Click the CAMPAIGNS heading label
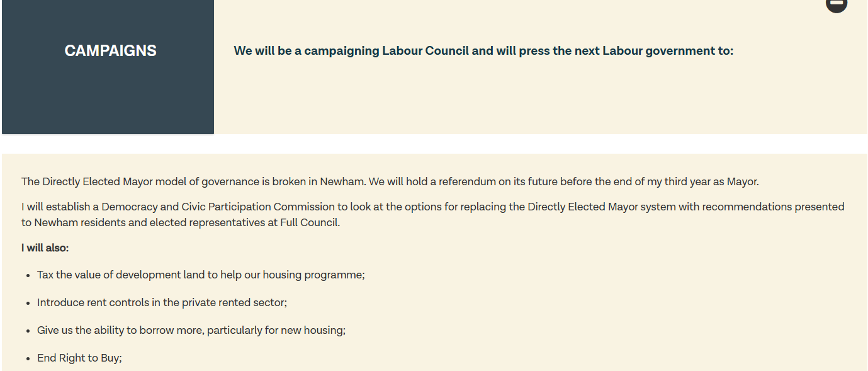This screenshot has width=868, height=371. 111,51
